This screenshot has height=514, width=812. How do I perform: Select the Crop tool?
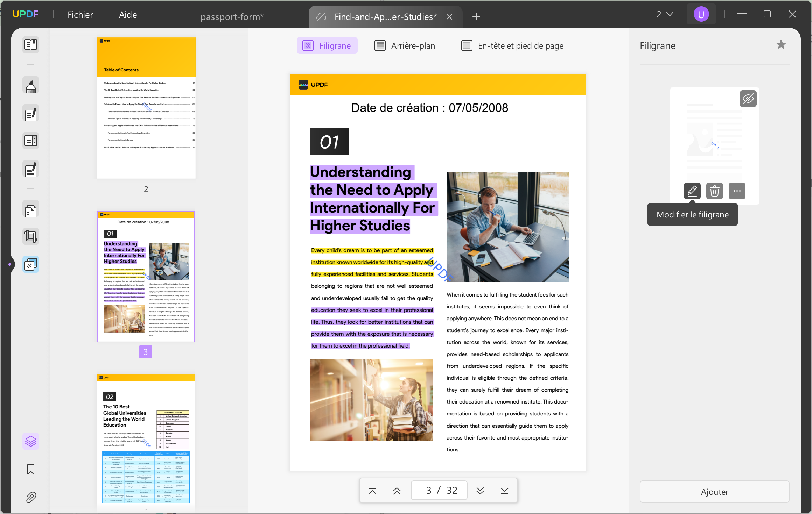[x=31, y=236]
